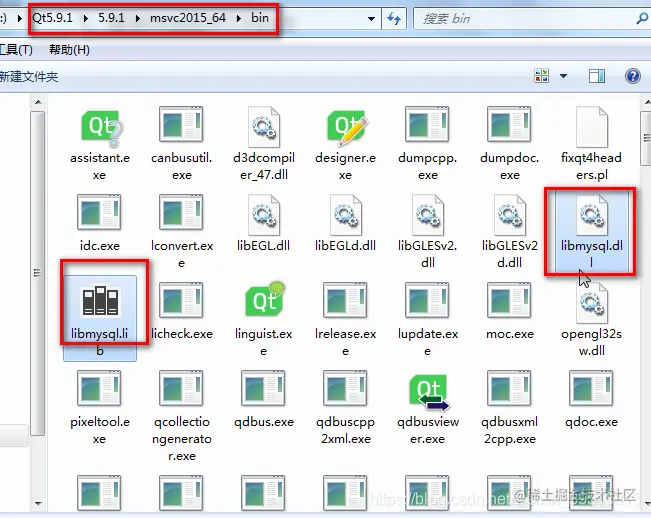Select the qdbuscpp2xml.exe file icon
This screenshot has height=518, width=651.
(x=345, y=388)
